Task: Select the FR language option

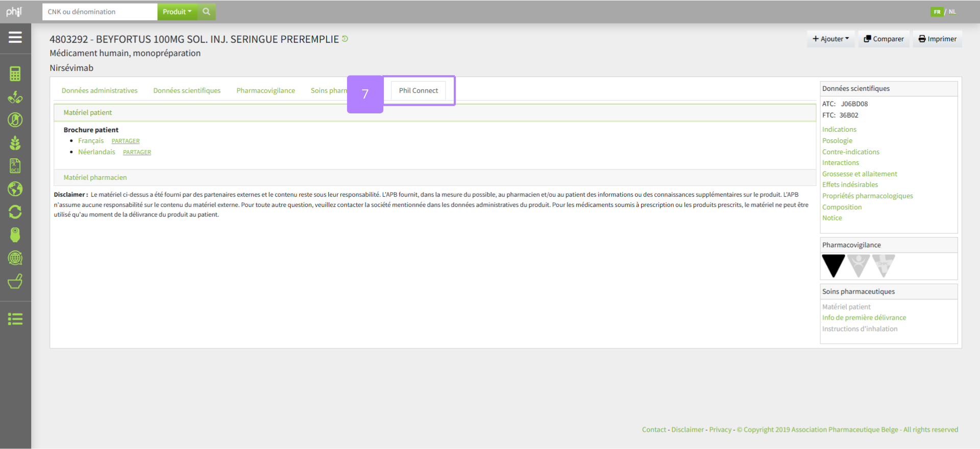Action: point(937,12)
